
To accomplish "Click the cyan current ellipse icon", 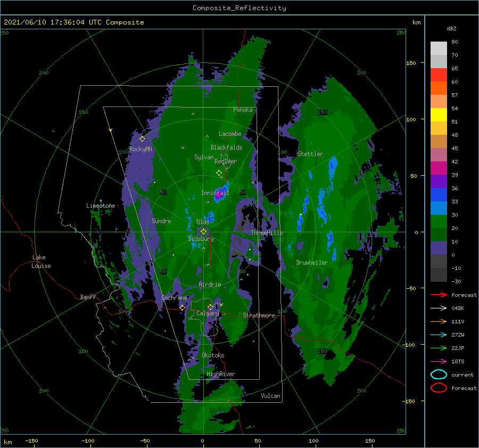I will tap(439, 374).
